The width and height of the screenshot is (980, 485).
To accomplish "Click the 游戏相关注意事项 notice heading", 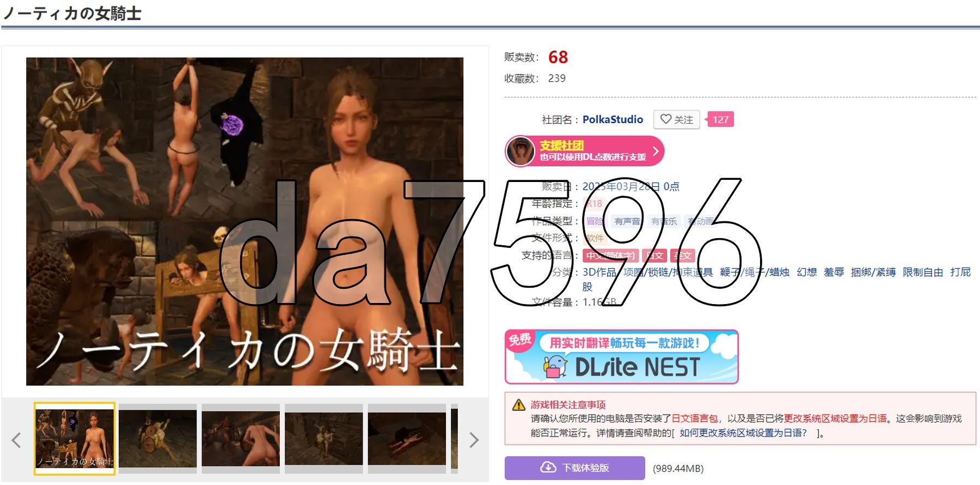I will point(568,405).
